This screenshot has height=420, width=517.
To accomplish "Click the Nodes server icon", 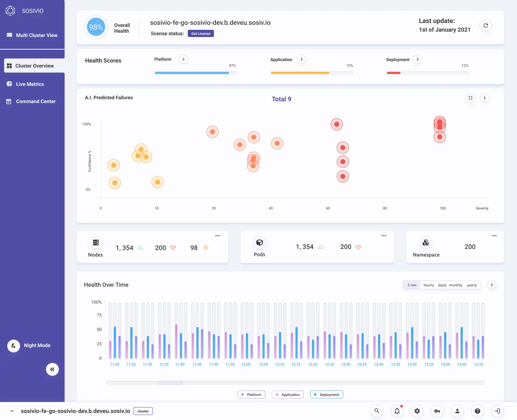I will click(96, 243).
